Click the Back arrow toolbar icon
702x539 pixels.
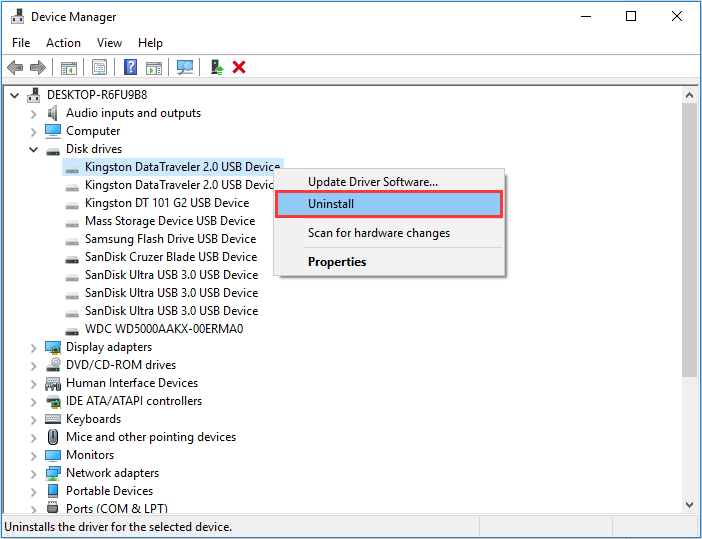tap(15, 68)
